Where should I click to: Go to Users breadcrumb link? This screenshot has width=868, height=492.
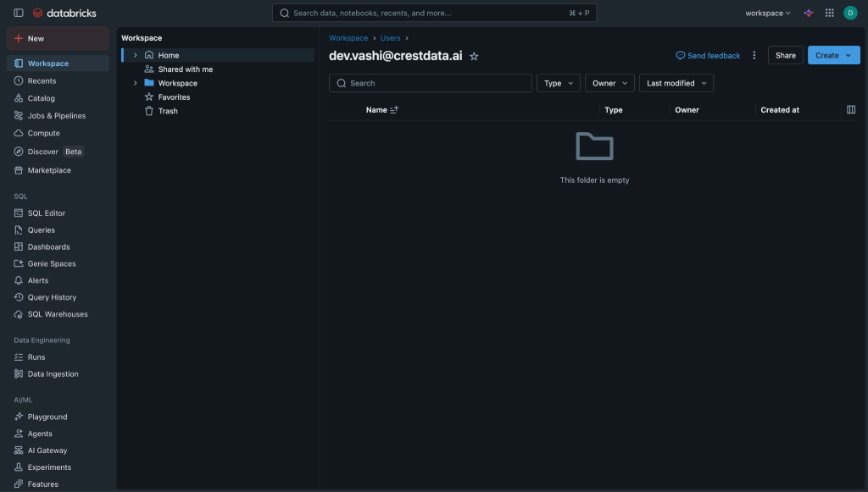(390, 37)
